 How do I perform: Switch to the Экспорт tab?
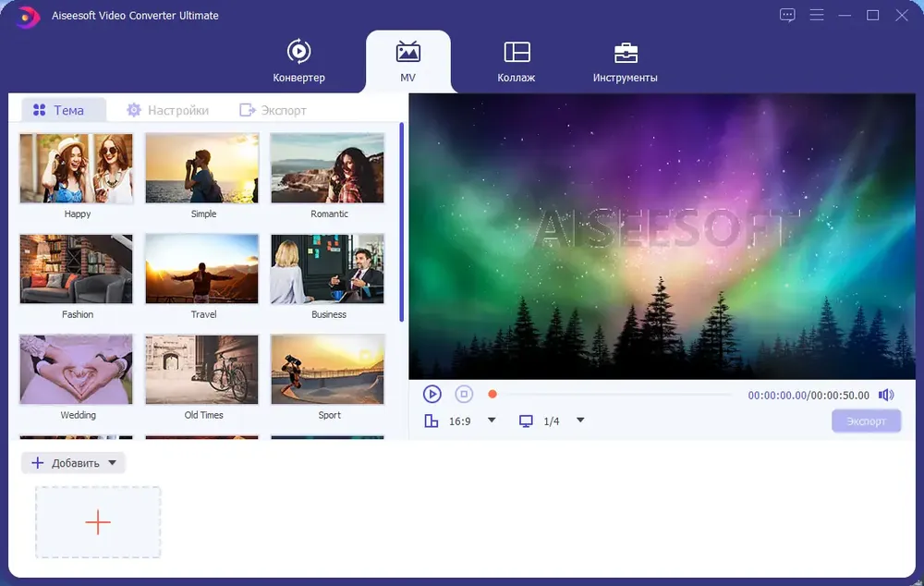tap(273, 110)
